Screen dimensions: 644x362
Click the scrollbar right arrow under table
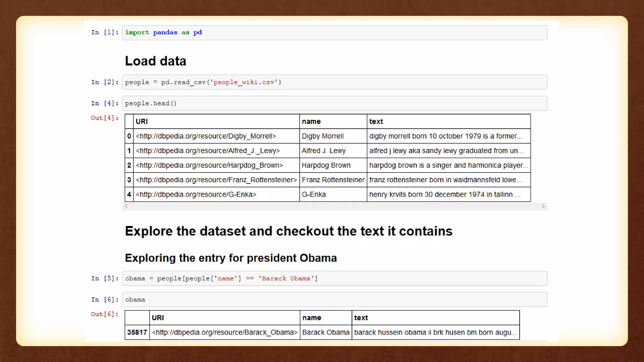coord(543,206)
